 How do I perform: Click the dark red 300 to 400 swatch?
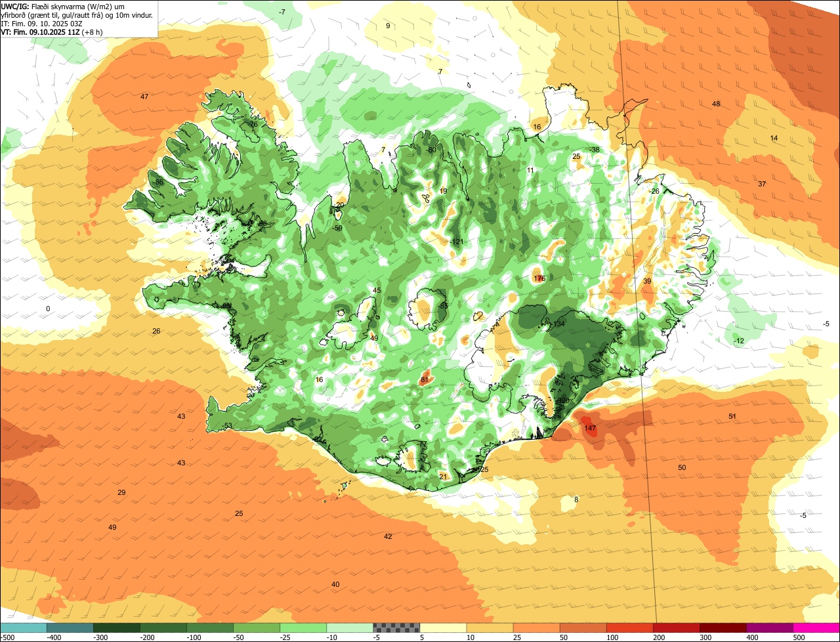(x=723, y=628)
